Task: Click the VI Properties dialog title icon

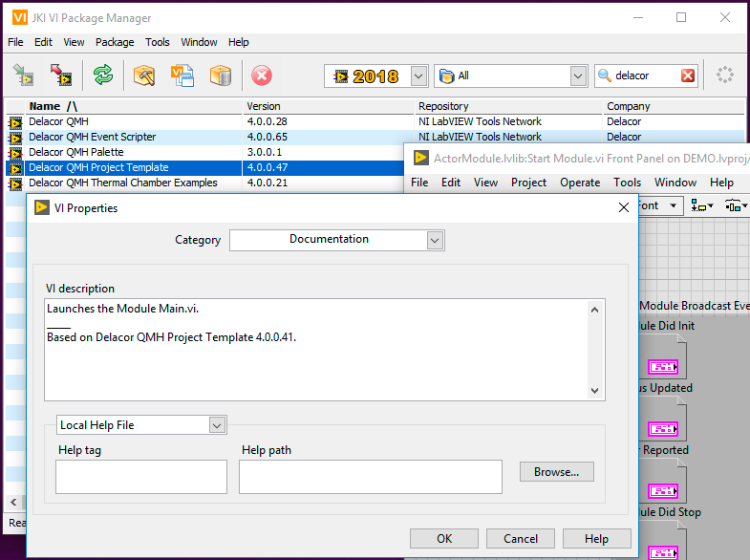Action: click(42, 207)
